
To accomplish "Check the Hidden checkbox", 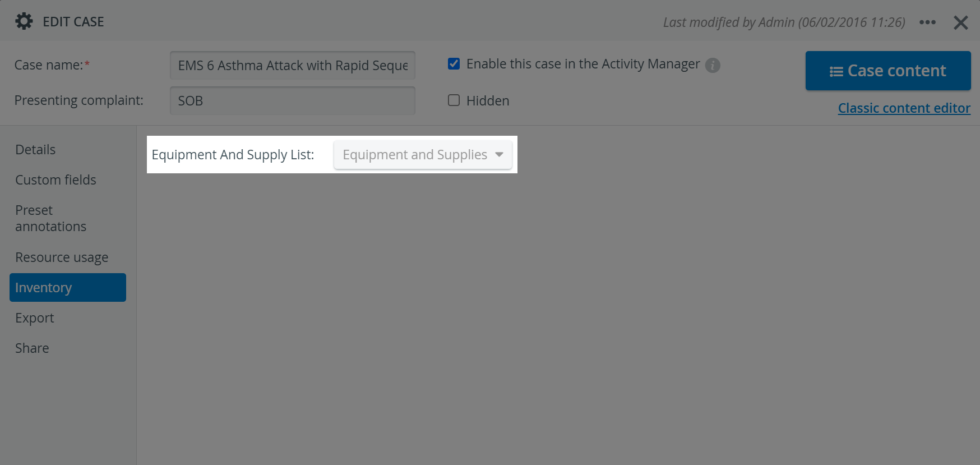I will (454, 100).
